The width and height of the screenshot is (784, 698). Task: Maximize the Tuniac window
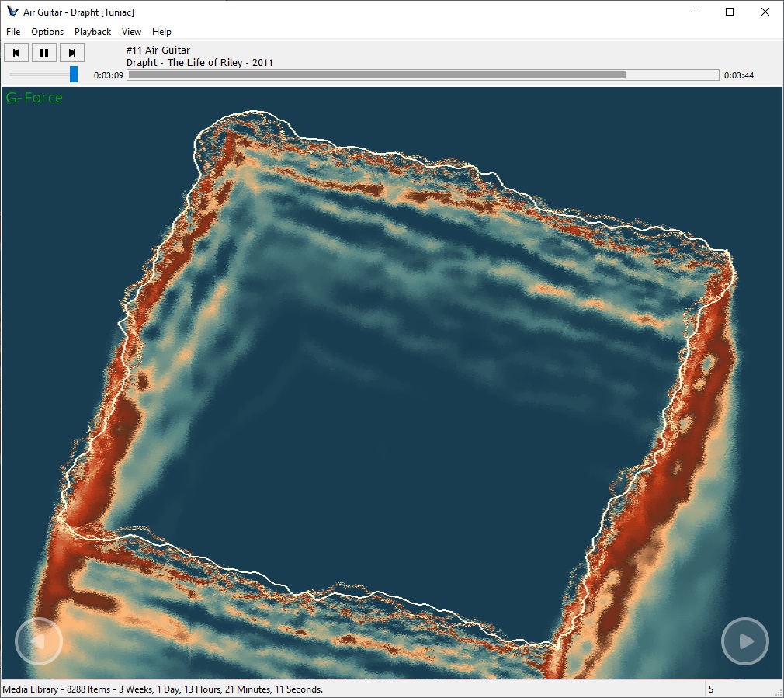pos(729,12)
